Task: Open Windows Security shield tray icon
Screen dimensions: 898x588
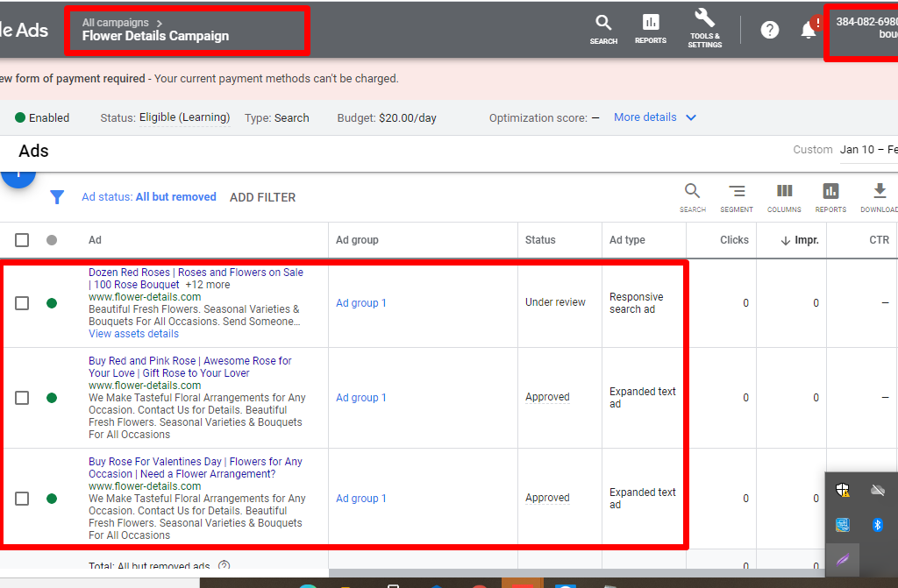Action: (x=843, y=490)
